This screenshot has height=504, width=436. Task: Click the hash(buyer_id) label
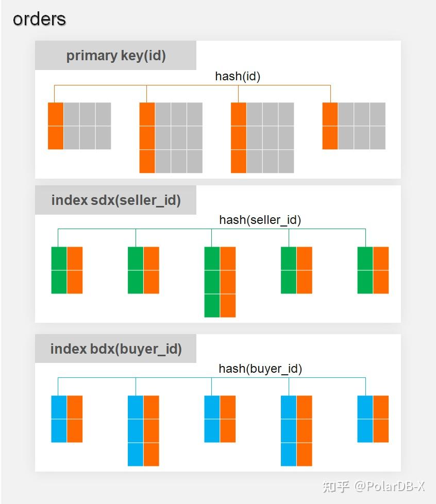(260, 369)
